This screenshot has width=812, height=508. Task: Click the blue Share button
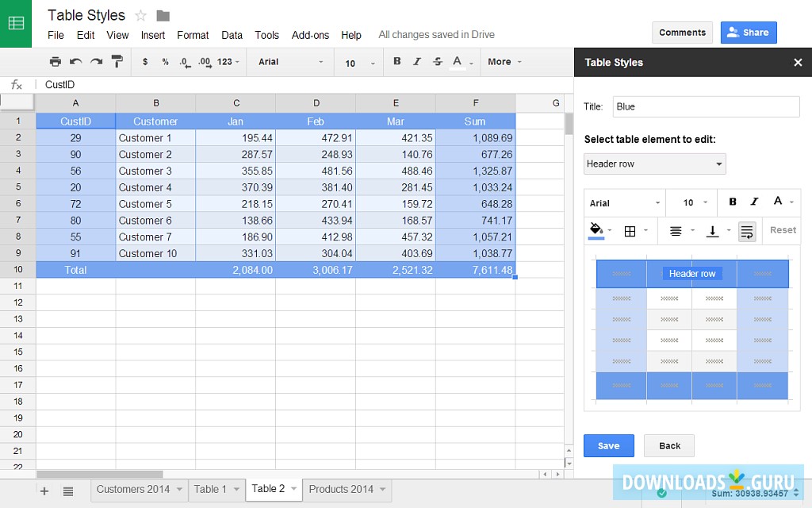point(748,32)
